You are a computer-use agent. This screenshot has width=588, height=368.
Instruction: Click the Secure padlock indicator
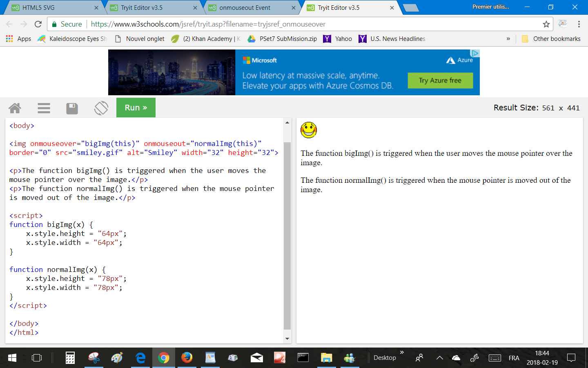point(67,24)
